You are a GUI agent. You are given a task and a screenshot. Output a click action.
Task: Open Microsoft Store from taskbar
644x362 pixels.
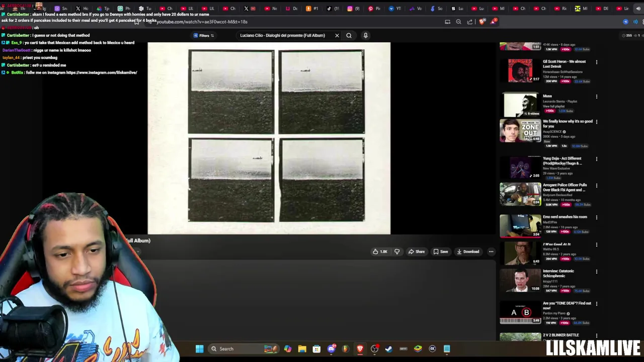316,349
